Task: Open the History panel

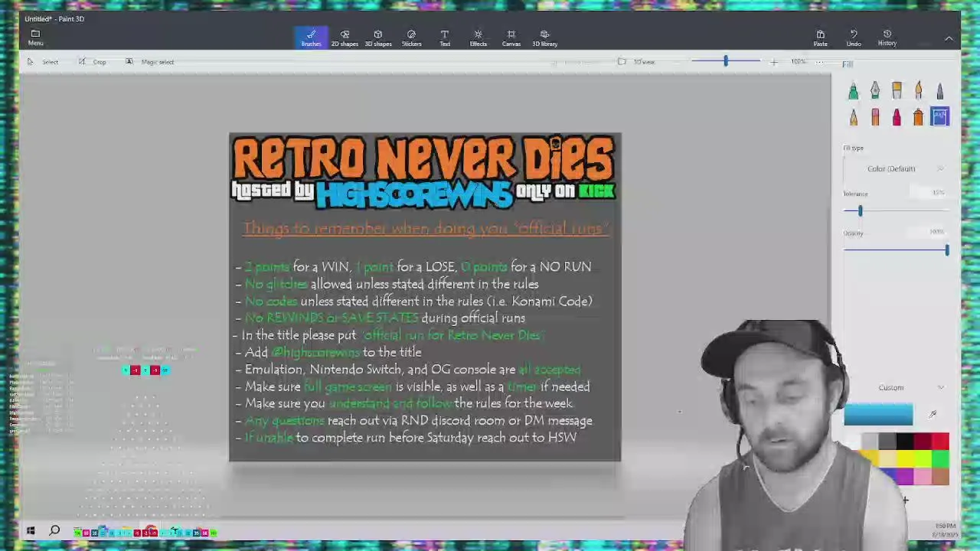Action: (887, 37)
